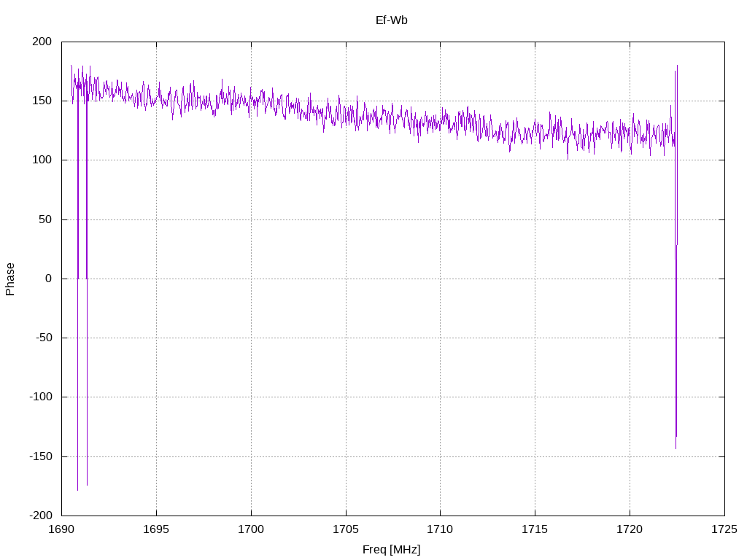Image resolution: width=747 pixels, height=560 pixels.
Task: Click the x-axis tick label 1695
Action: tap(156, 529)
